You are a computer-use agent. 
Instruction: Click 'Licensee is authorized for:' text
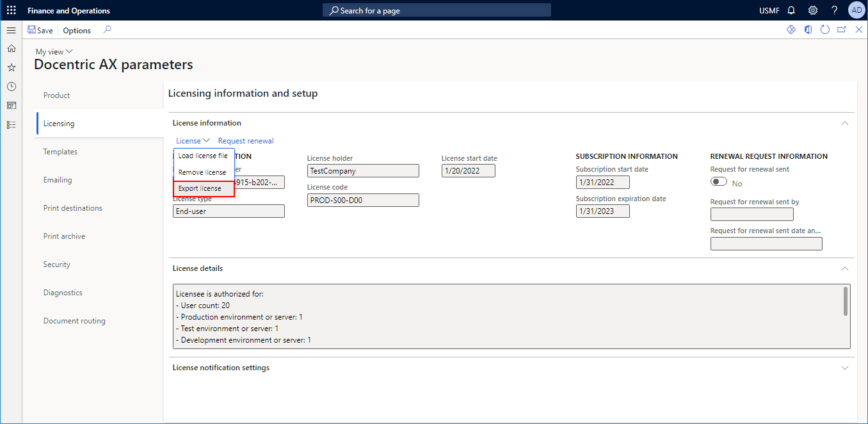coord(220,294)
